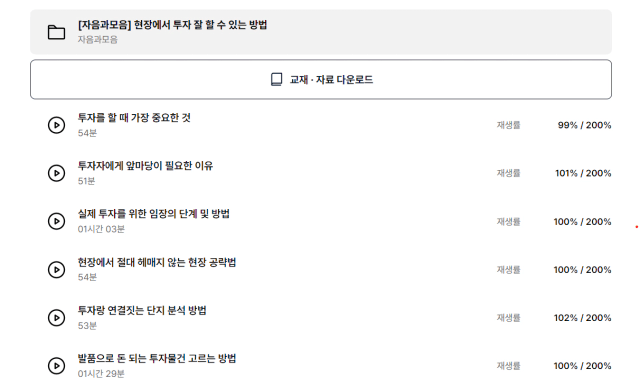
Task: Open lecture title 투자자에게 앞마당이 필요한 이유
Action: tap(145, 166)
